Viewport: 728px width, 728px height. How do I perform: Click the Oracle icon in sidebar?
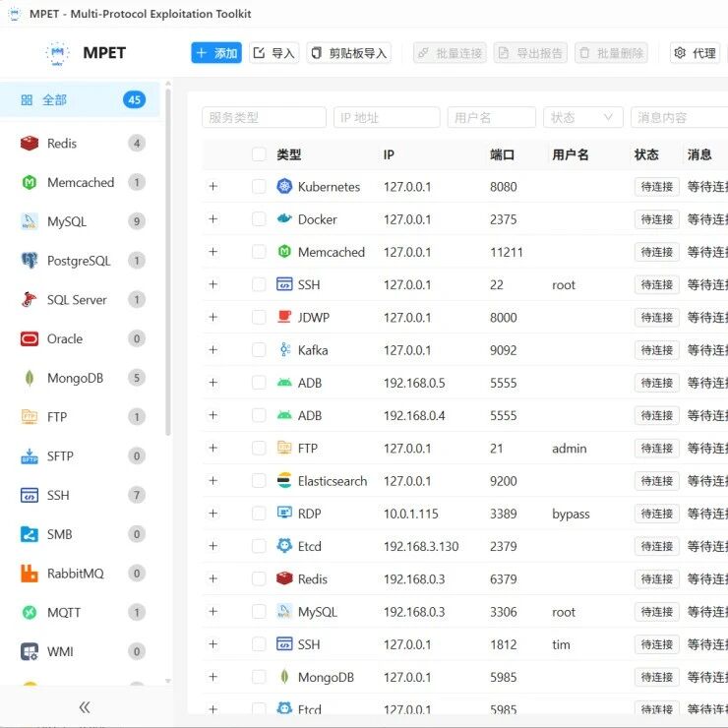click(x=30, y=339)
